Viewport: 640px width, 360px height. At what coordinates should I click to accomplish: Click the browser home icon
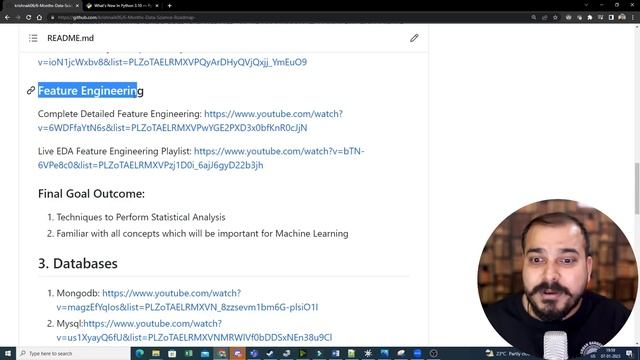point(39,18)
